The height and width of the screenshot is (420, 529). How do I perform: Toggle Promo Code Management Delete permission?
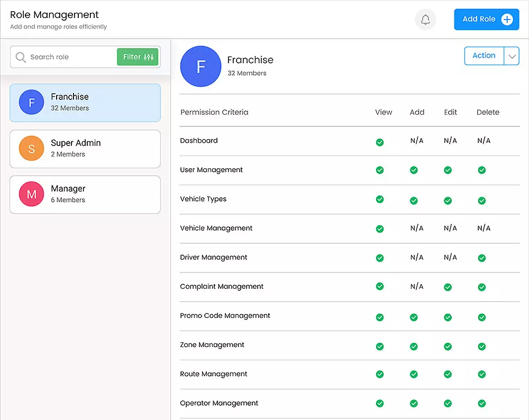coord(482,317)
